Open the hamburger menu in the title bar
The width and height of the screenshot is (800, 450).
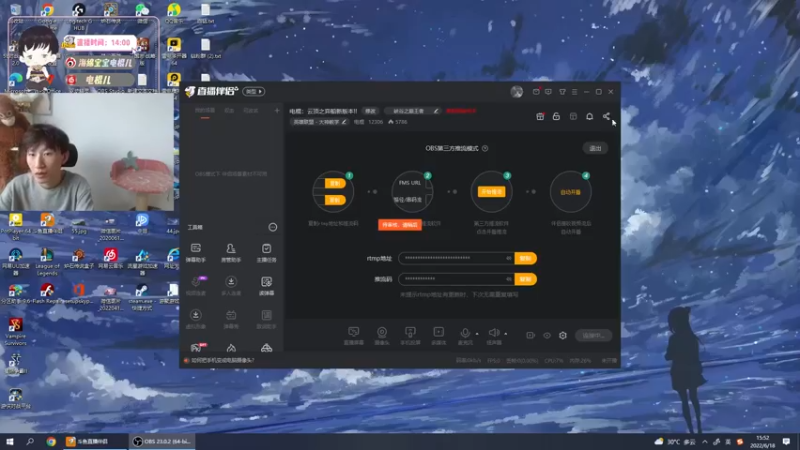(574, 92)
